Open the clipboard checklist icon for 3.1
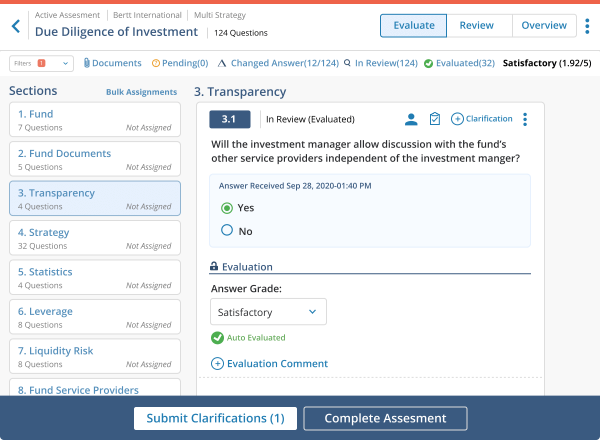 tap(435, 119)
